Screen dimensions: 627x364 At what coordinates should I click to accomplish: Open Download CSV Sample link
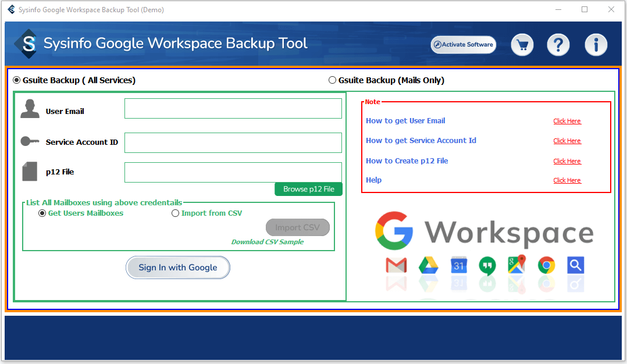[268, 242]
